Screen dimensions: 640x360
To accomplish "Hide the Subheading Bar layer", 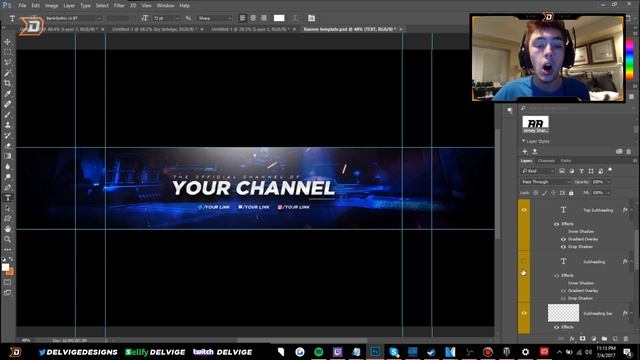I will click(x=524, y=313).
